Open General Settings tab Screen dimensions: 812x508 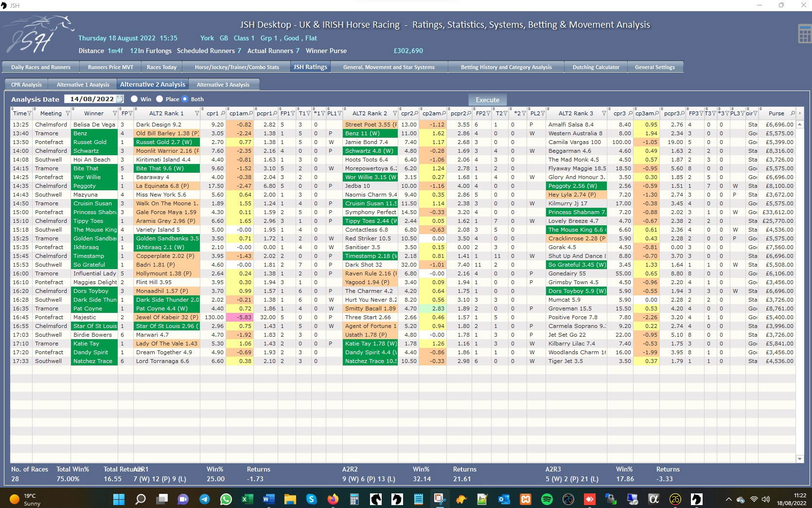click(655, 67)
